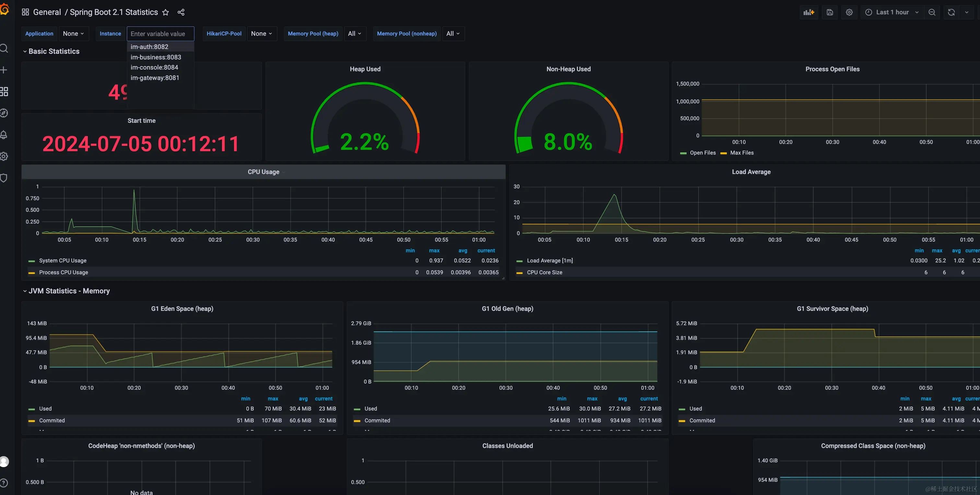Collapse the Basic Statistics row

54,51
